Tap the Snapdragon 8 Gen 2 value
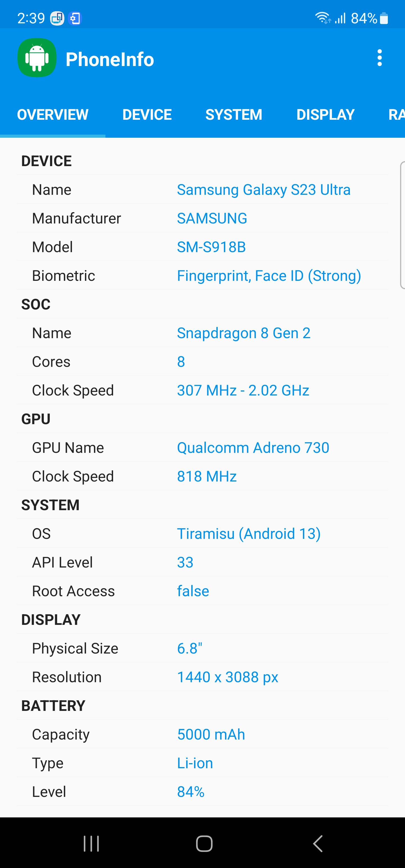Viewport: 405px width, 868px height. click(244, 333)
